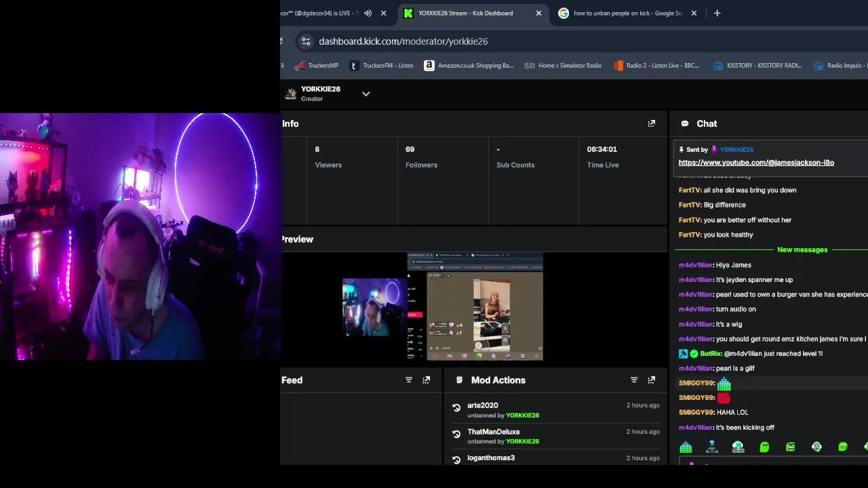
Task: Click the webcam overlay video
Action: point(140,237)
